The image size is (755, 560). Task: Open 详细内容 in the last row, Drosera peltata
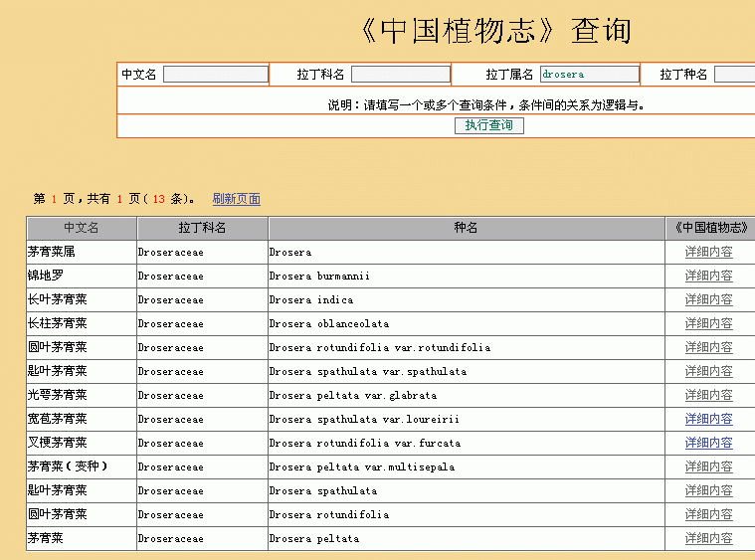pos(708,538)
